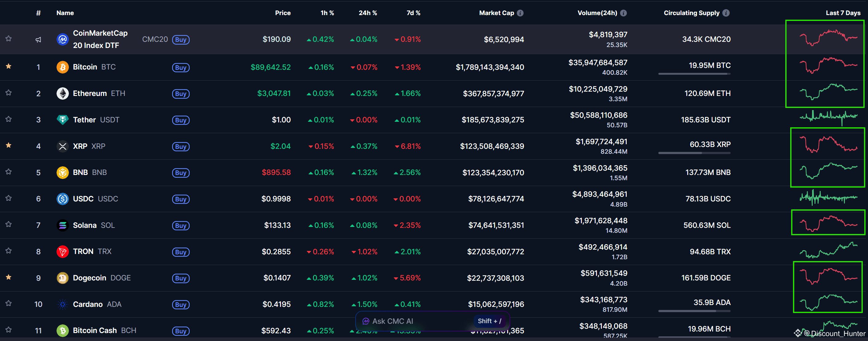The height and width of the screenshot is (341, 868).
Task: Sort table by Price column
Action: pos(282,13)
